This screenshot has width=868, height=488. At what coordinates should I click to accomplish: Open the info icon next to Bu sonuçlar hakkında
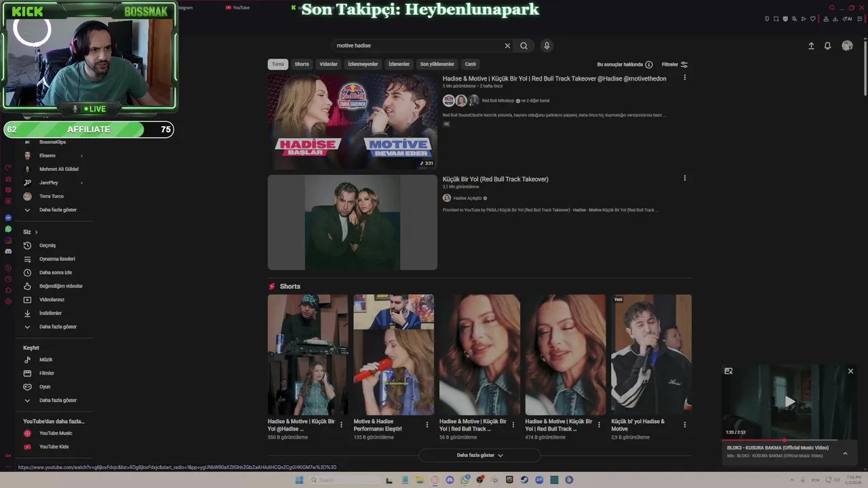click(649, 64)
